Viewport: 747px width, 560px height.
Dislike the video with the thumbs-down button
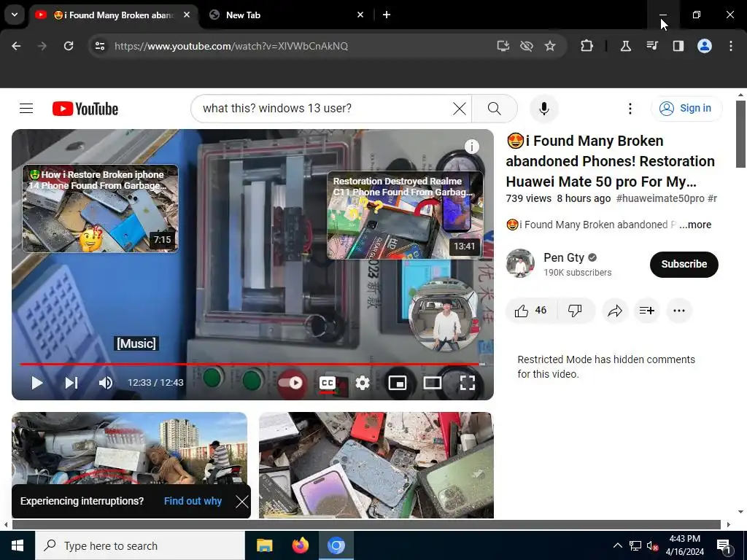pos(575,311)
